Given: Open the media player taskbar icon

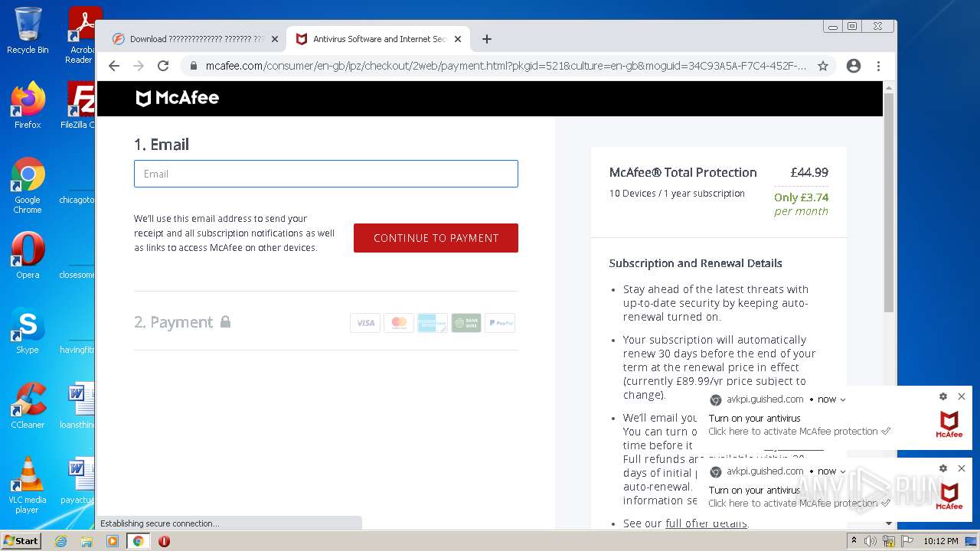Looking at the screenshot, I should click(x=113, y=541).
